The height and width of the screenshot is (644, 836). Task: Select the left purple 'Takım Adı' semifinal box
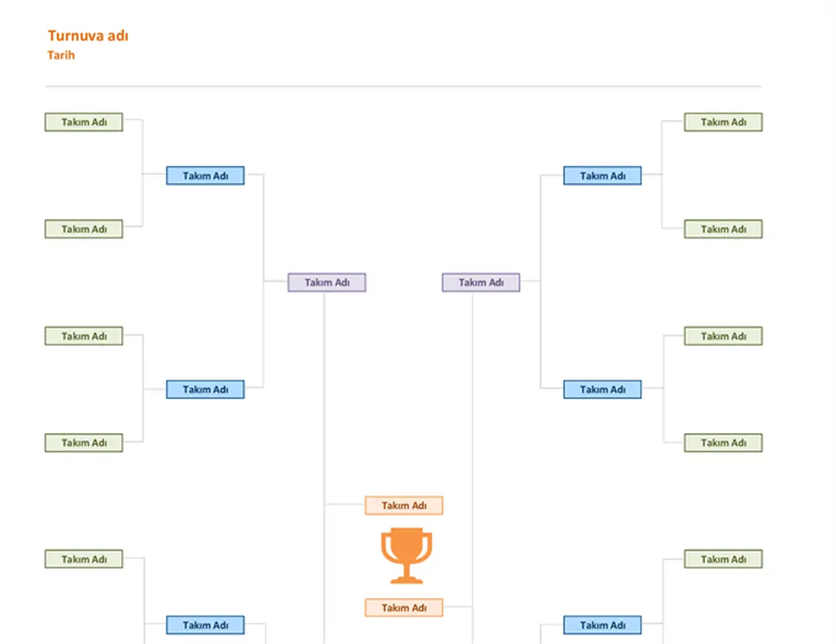(x=327, y=283)
